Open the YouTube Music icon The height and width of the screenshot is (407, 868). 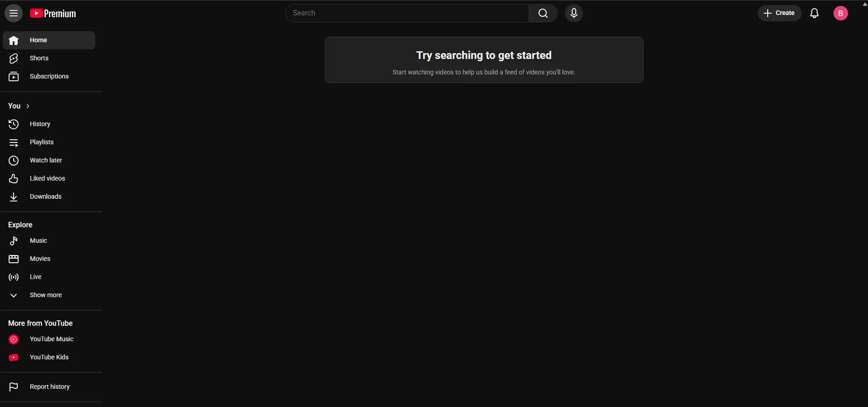click(14, 339)
